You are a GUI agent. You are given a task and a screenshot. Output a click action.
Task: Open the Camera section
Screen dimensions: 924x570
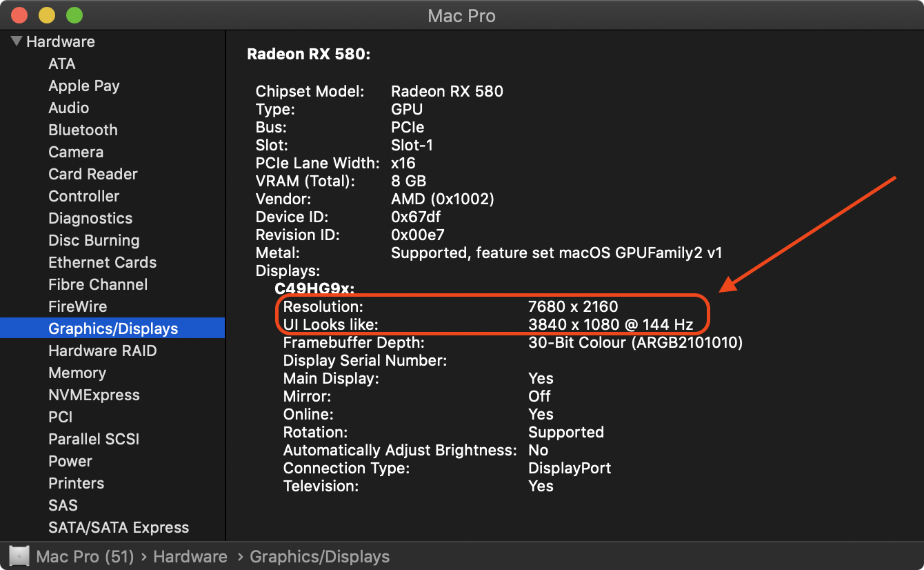coord(76,152)
